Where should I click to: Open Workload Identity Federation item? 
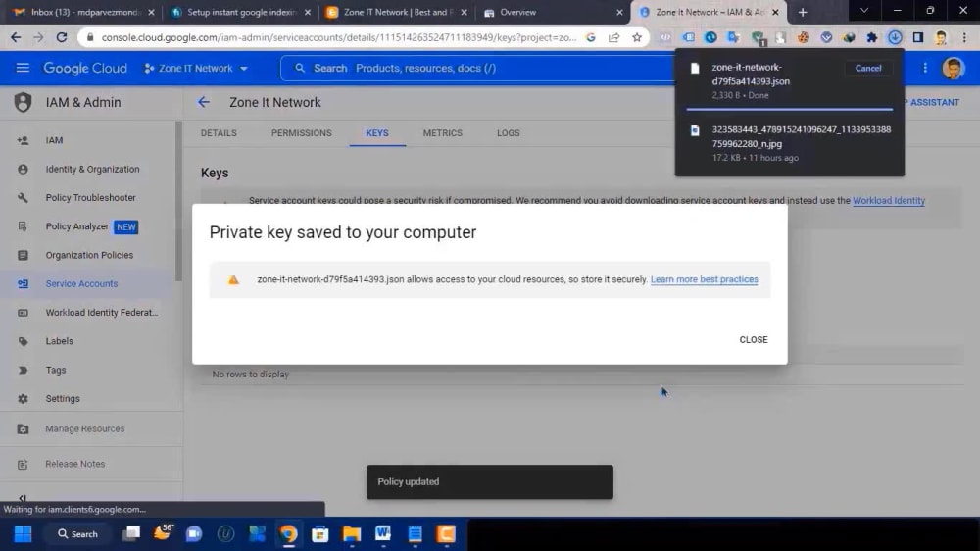click(x=101, y=313)
